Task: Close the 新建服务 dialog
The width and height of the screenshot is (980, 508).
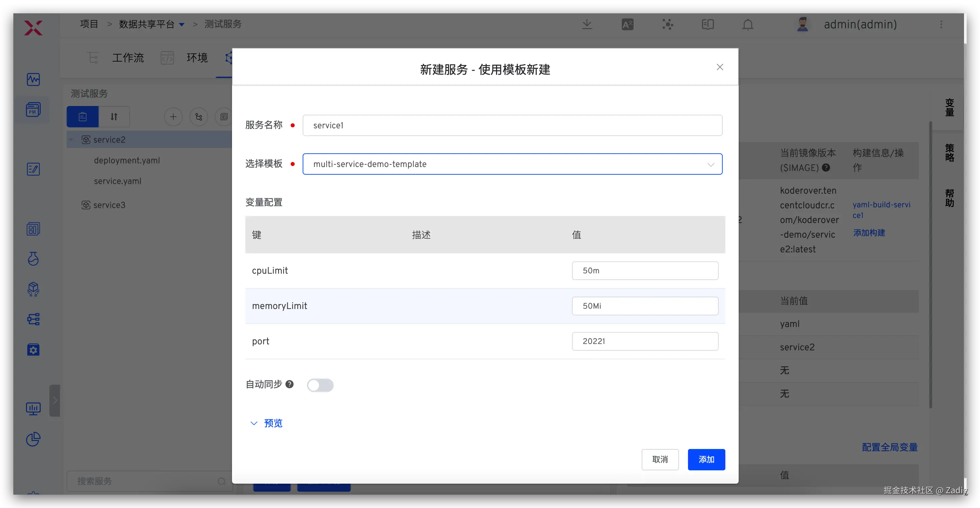Action: click(x=719, y=67)
